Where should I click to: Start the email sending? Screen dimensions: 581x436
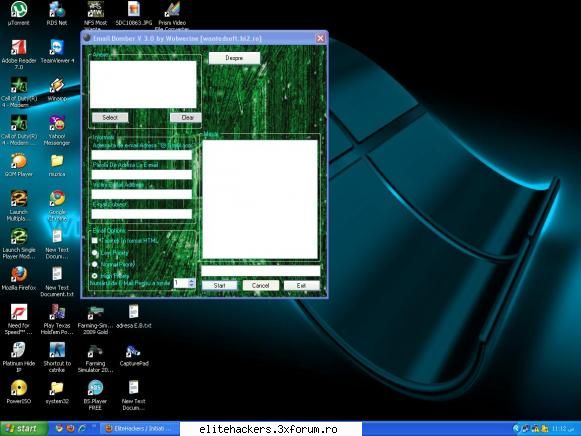(219, 286)
